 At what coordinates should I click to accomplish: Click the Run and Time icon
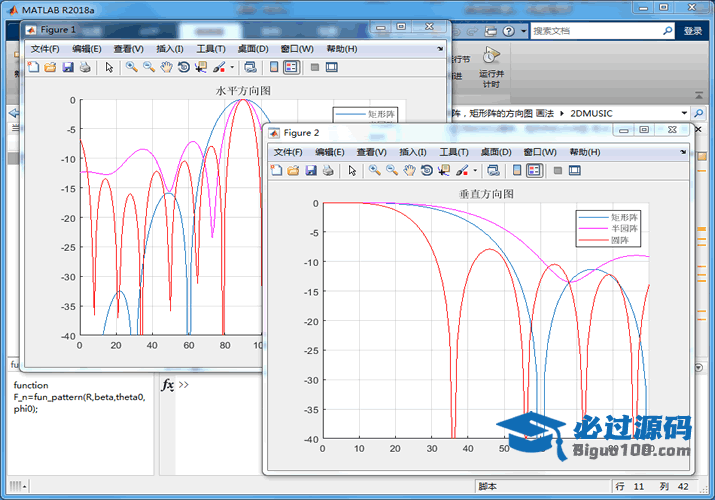click(490, 56)
